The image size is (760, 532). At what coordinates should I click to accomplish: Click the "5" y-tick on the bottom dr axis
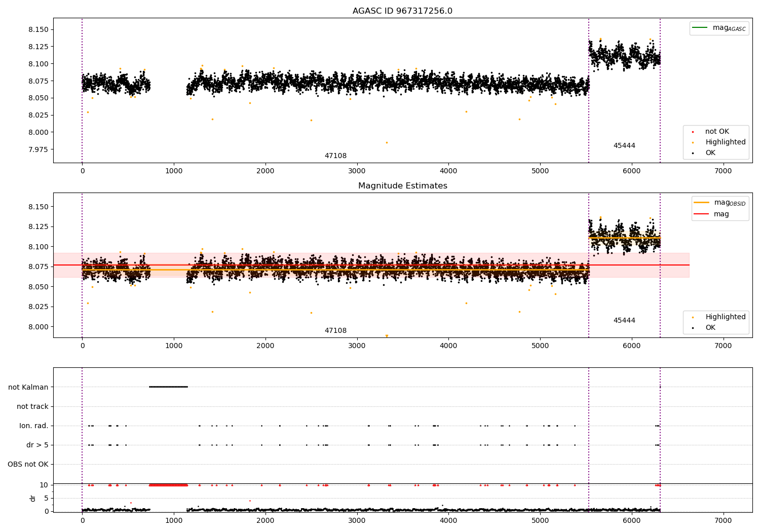tap(46, 499)
